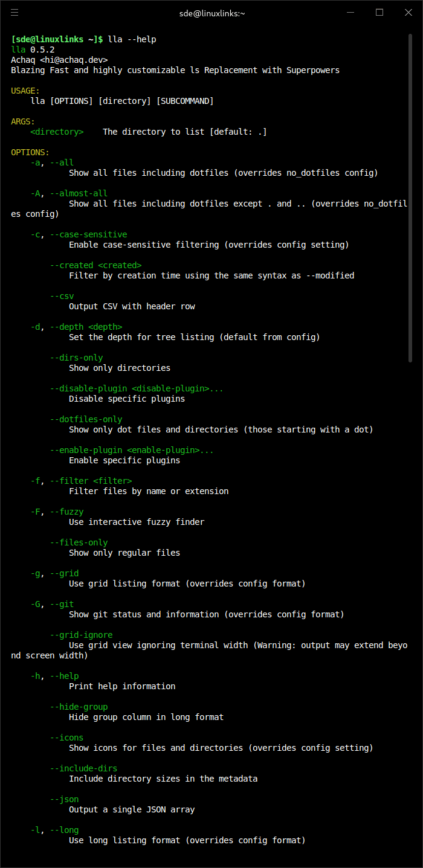Select the --case-sensitive option text
The width and height of the screenshot is (423, 868).
pyautogui.click(x=88, y=234)
